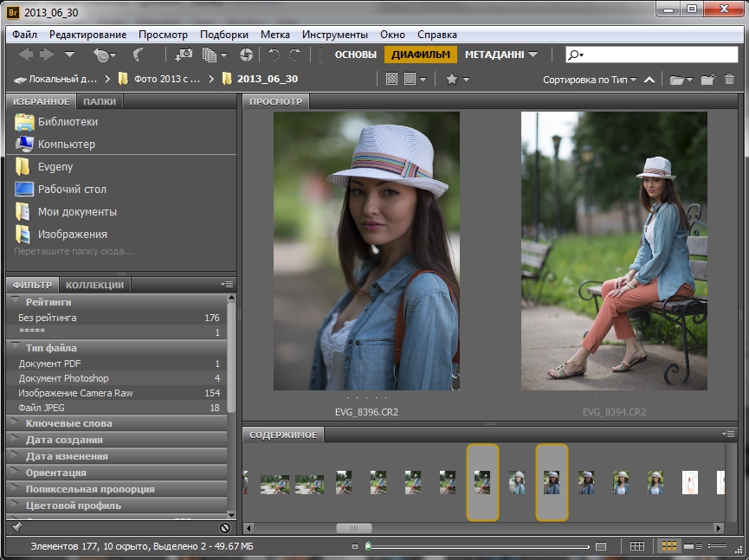
Task: Switch to the ДИАФИЛЬМ workspace
Action: pos(421,55)
